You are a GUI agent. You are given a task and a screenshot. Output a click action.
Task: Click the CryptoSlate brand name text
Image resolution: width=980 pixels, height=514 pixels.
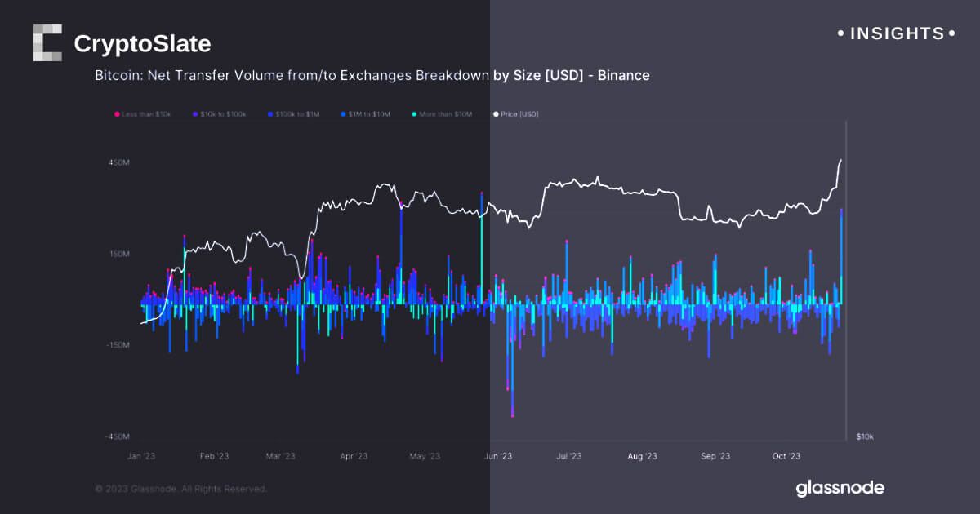pyautogui.click(x=142, y=43)
